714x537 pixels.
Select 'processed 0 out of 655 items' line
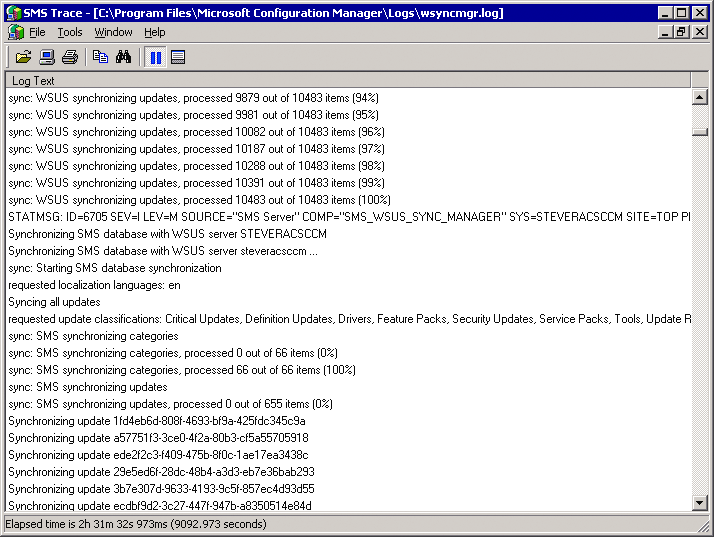click(348, 404)
